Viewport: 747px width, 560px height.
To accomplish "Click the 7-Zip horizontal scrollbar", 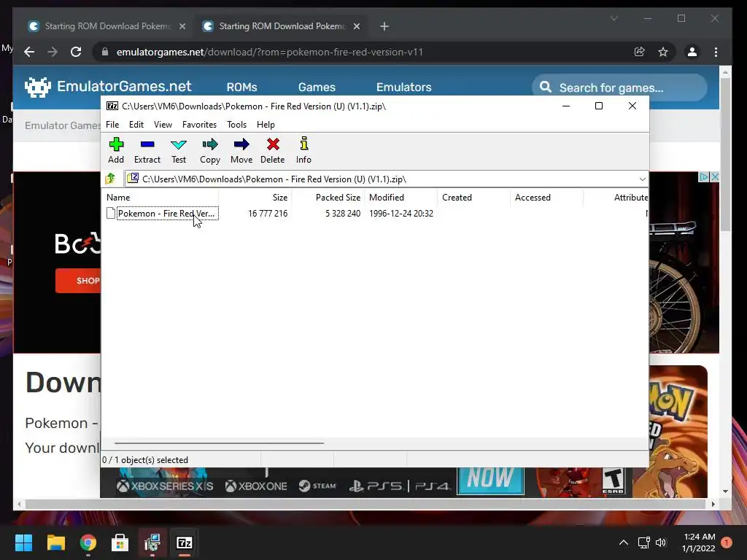I will point(219,443).
